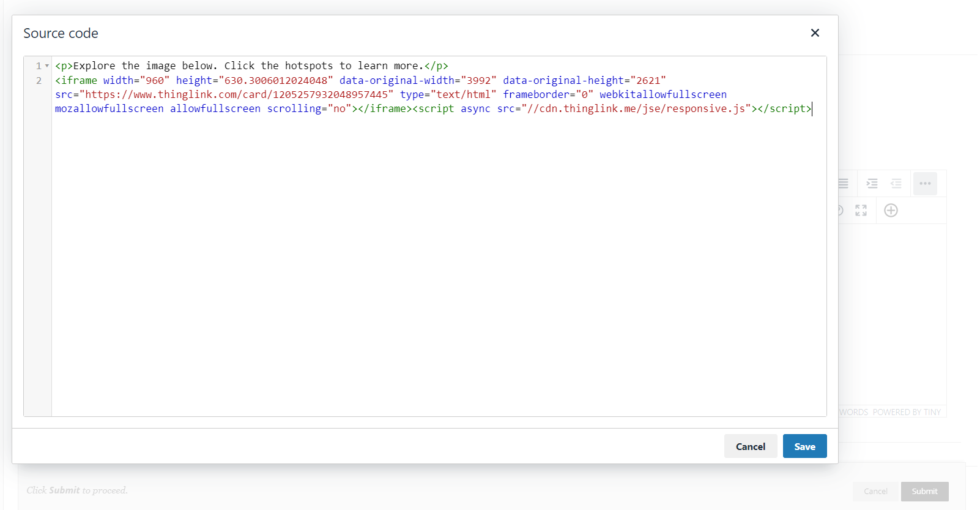Collapse code line 1 fold arrow

(x=47, y=66)
